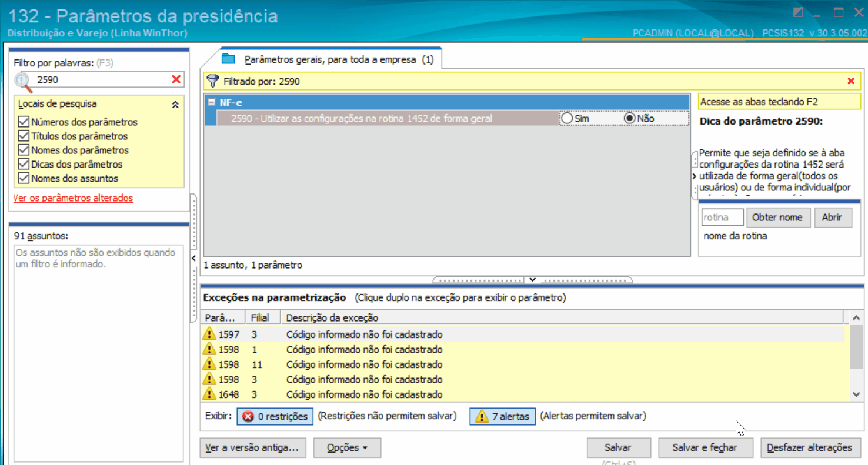
Task: Click the red error icon in 0 restrições
Action: click(248, 416)
